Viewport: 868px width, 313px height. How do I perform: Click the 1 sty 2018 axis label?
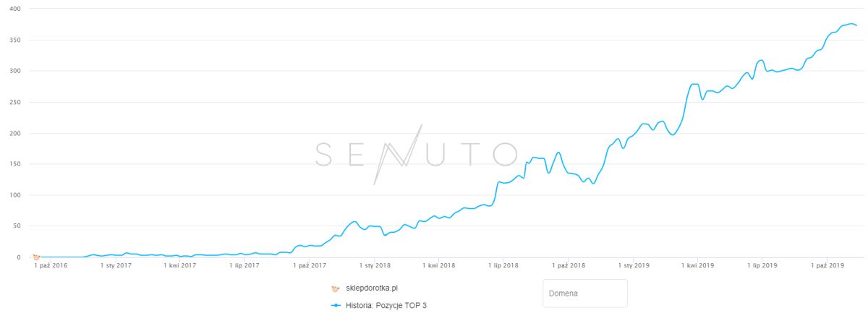(374, 266)
